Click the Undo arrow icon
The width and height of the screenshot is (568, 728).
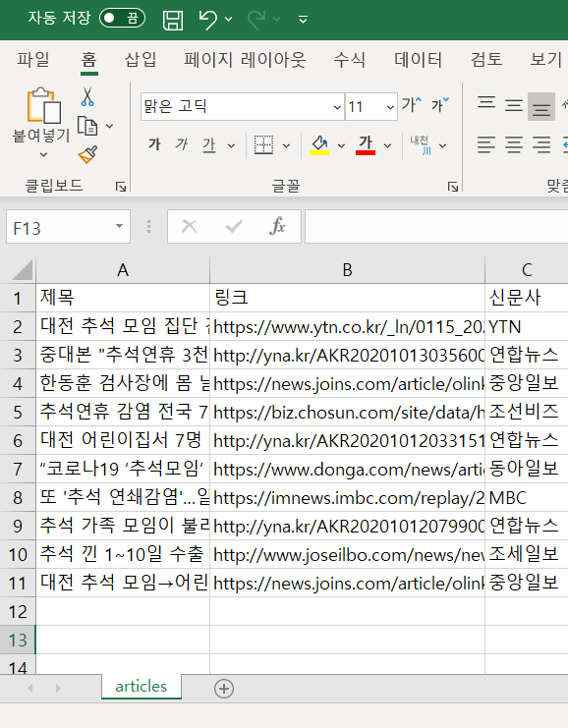(207, 20)
